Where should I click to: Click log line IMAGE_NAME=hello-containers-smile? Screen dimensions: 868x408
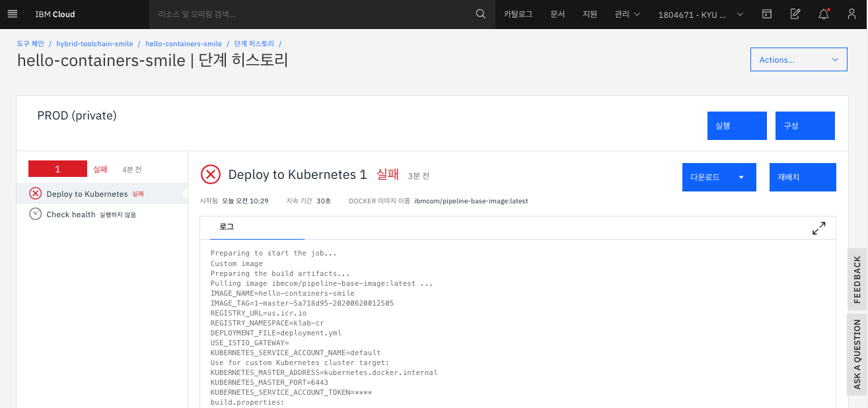point(283,293)
